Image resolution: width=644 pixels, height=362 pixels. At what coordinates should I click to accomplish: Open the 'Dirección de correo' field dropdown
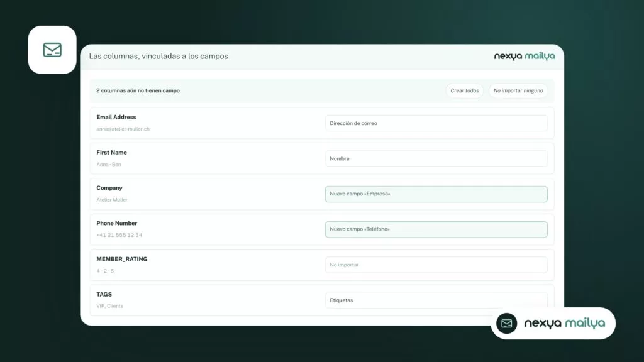436,123
